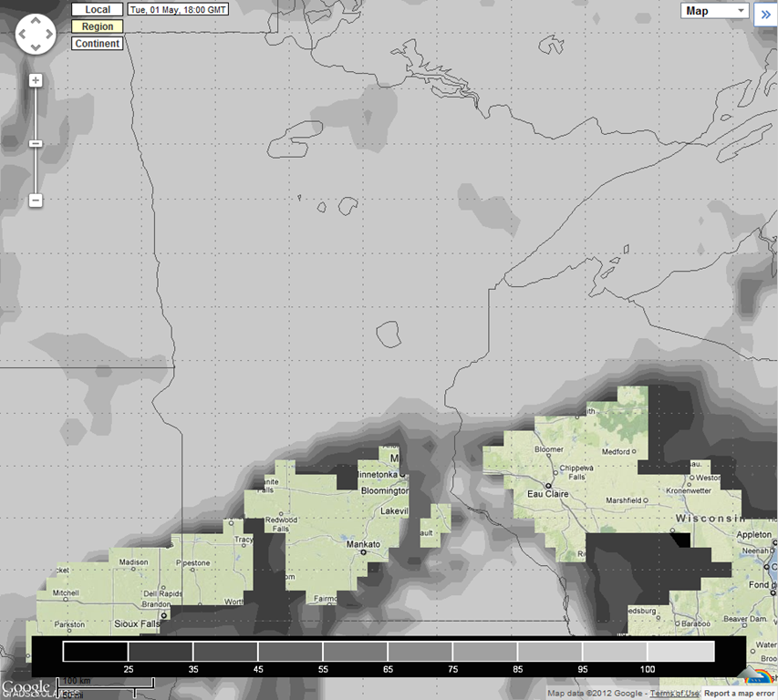Click the 35 legend color swatch

(161, 652)
